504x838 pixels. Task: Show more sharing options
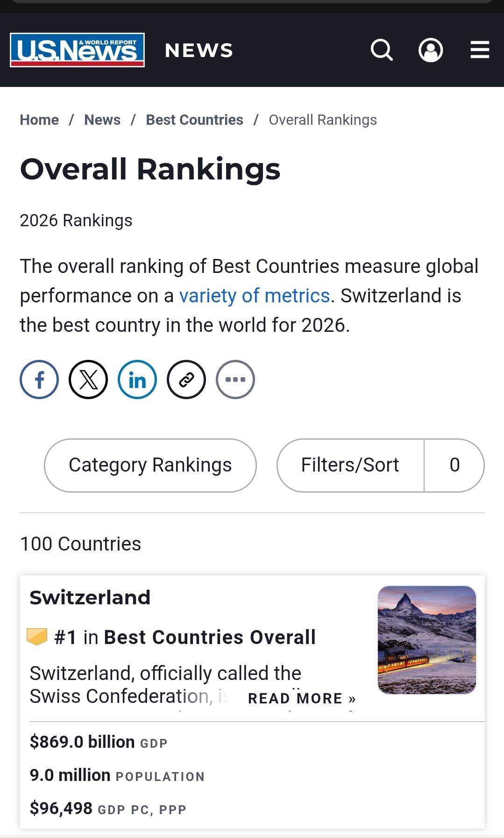235,380
